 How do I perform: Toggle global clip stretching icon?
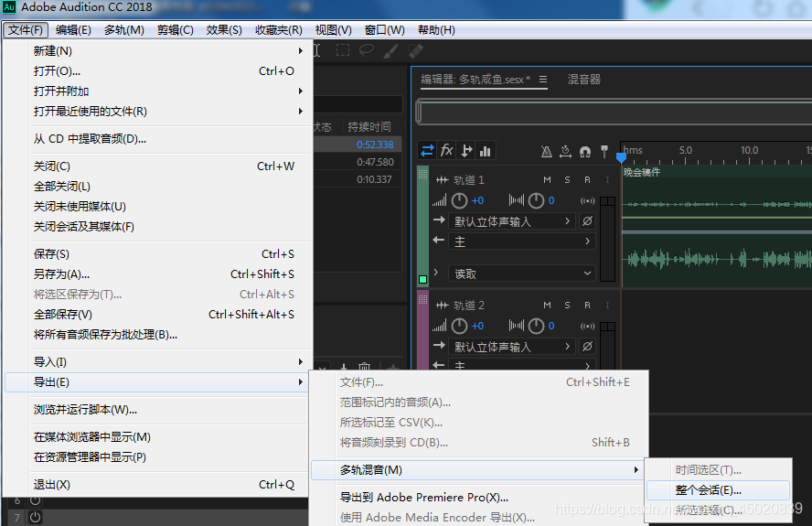pos(565,151)
